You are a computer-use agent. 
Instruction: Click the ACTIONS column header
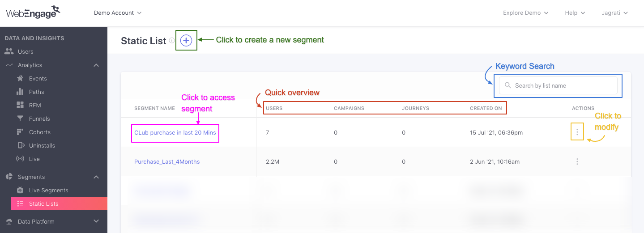click(x=583, y=109)
